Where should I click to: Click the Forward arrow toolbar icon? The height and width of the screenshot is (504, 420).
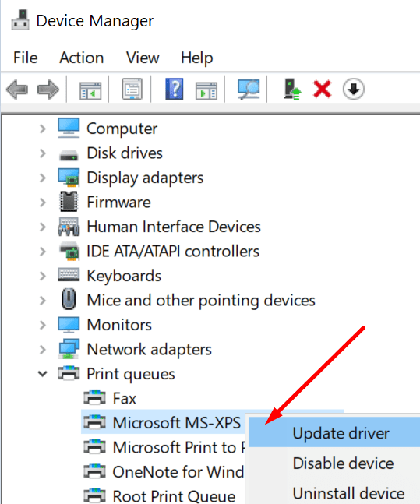48,90
